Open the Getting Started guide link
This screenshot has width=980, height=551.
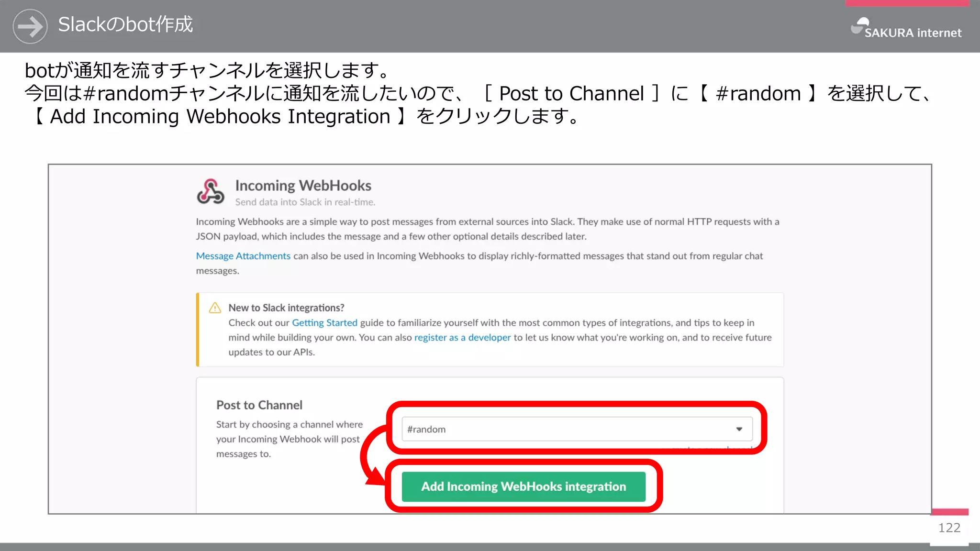[x=324, y=323]
